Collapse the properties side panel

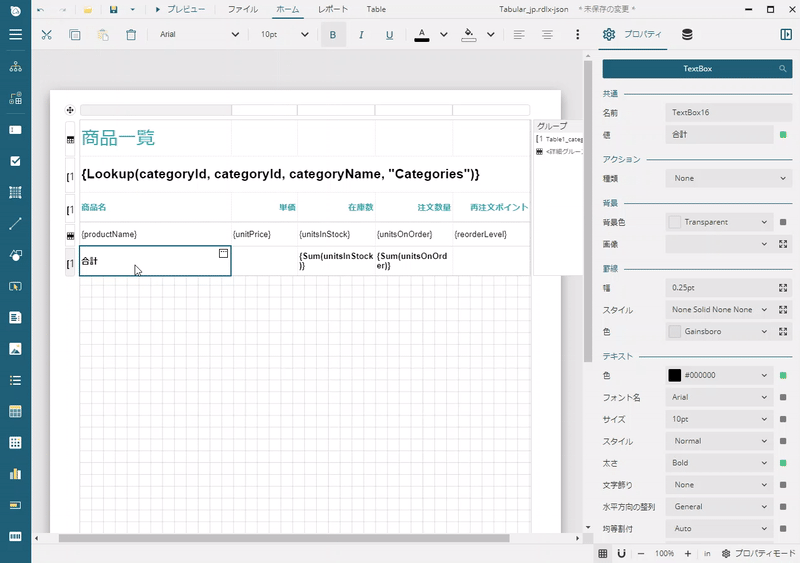click(786, 34)
